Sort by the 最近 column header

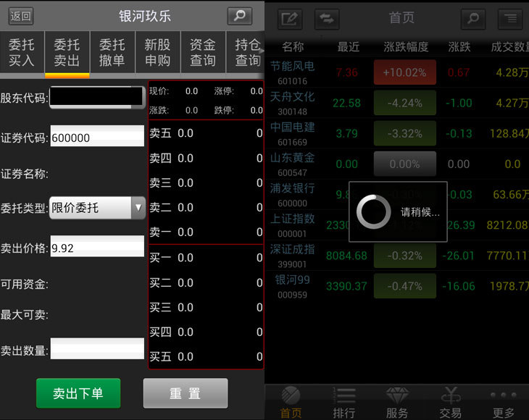pos(349,46)
